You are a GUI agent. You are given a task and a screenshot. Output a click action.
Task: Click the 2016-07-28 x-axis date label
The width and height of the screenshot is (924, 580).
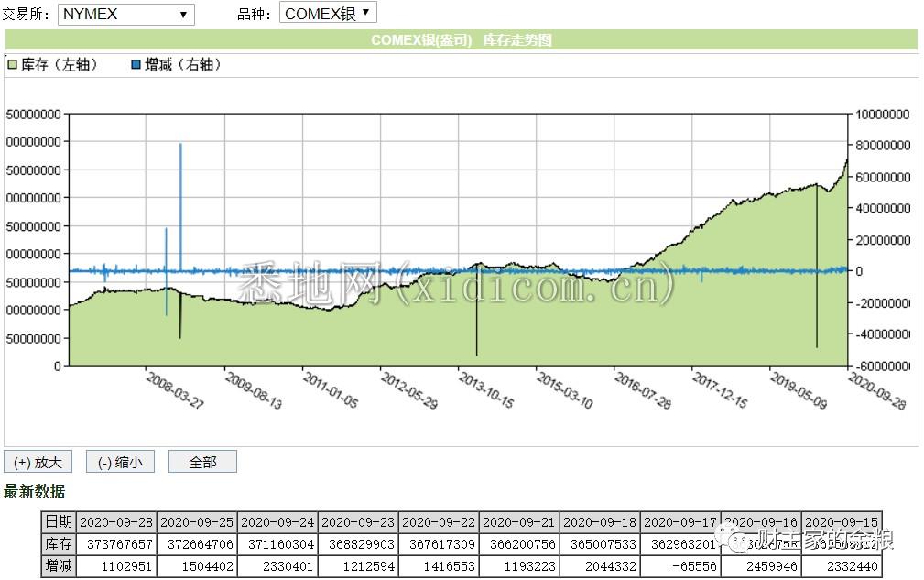[x=642, y=390]
